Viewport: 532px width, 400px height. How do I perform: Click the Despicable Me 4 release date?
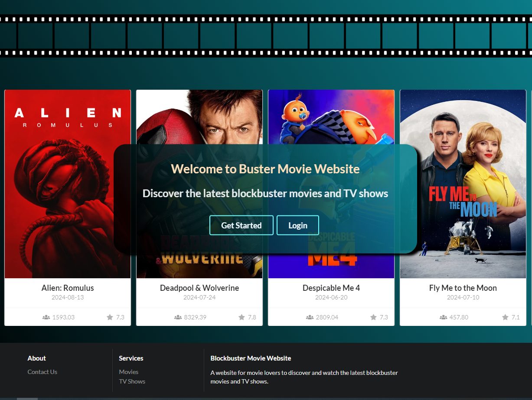[x=331, y=297]
